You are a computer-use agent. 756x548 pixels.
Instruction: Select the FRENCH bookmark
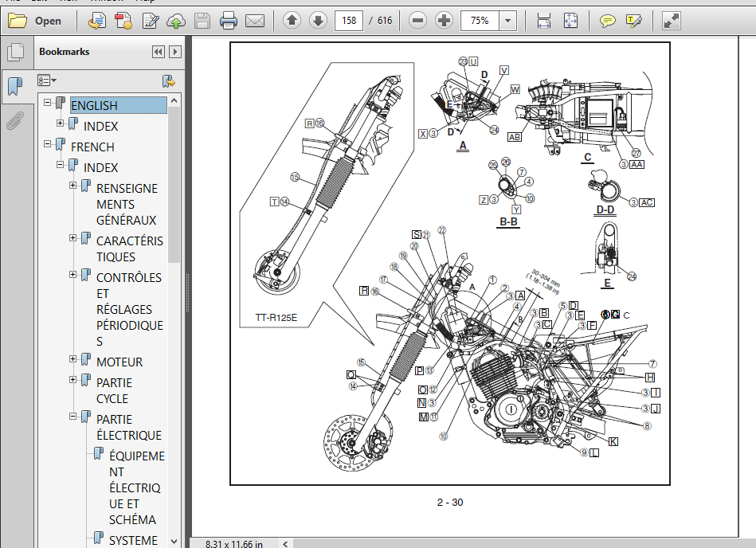coord(92,147)
